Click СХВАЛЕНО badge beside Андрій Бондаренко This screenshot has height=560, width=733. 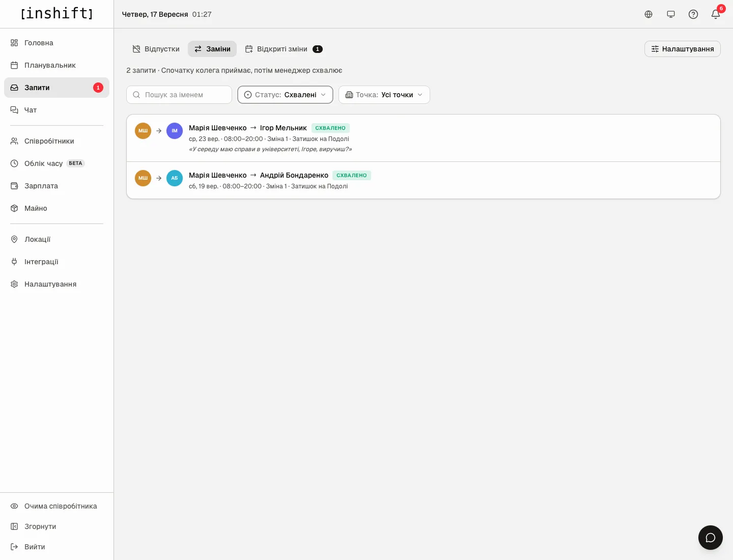(352, 175)
